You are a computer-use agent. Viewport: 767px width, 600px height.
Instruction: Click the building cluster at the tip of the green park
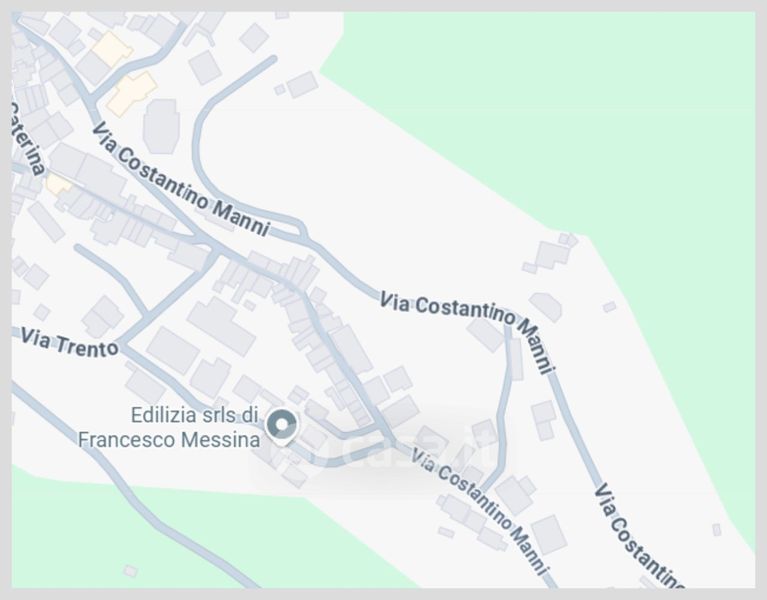click(550, 253)
